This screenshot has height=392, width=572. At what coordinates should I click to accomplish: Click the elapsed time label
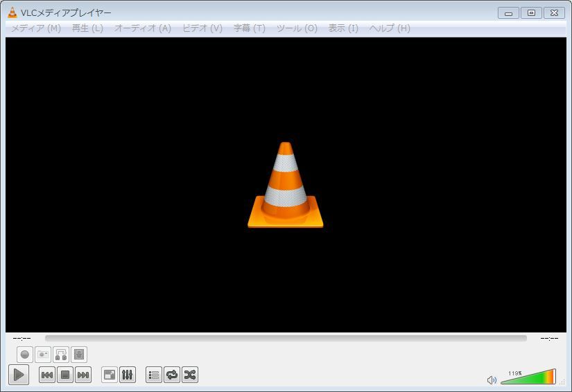21,339
